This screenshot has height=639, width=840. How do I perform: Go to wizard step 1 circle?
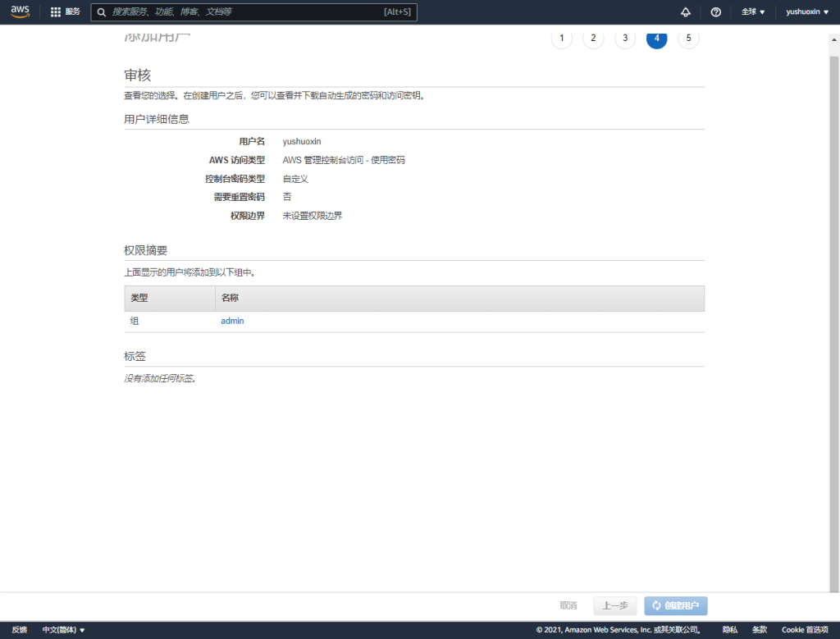coord(562,39)
